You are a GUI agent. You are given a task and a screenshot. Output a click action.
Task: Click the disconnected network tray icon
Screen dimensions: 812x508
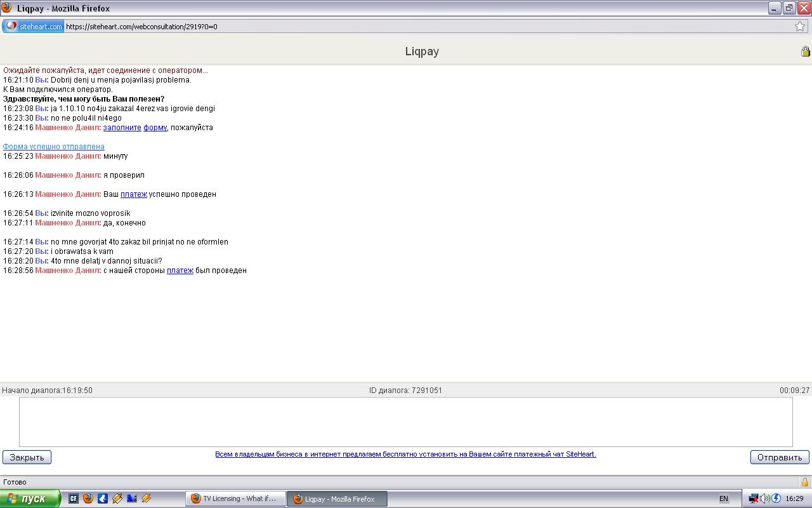[754, 498]
